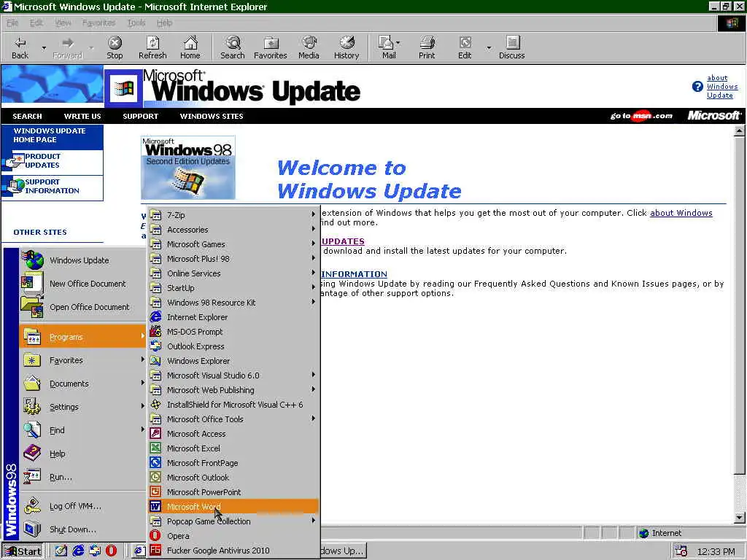The image size is (747, 560).
Task: Expand the Accessories submenu
Action: tap(233, 230)
